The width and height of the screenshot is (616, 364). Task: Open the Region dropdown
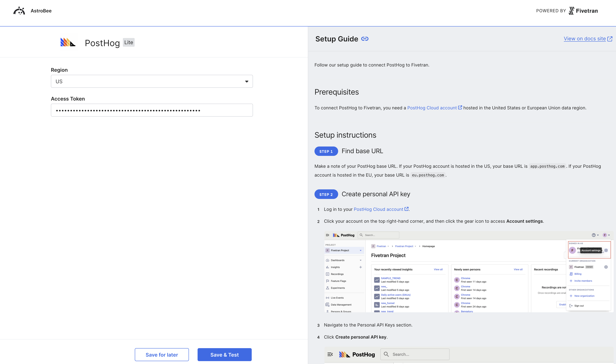point(152,81)
